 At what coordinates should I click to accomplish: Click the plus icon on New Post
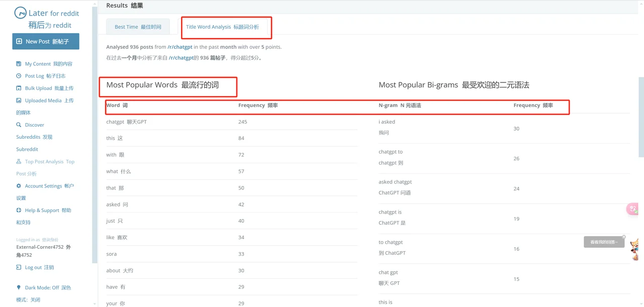[19, 42]
